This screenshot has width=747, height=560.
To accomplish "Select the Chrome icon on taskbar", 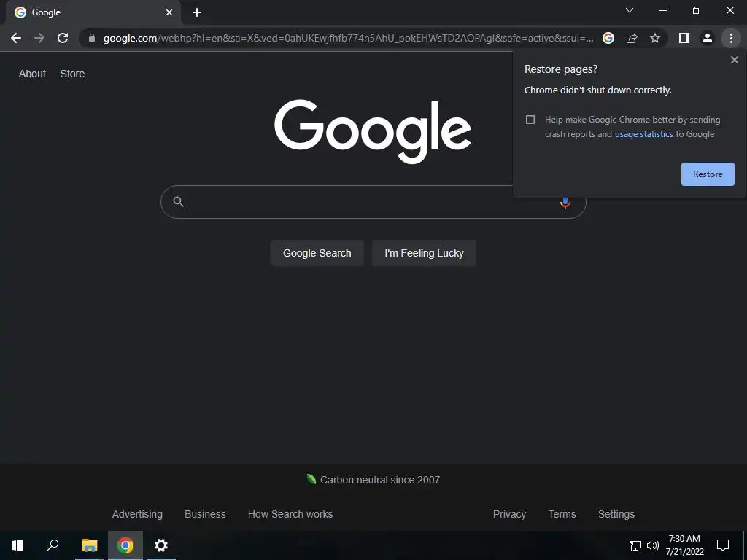I will (x=125, y=545).
